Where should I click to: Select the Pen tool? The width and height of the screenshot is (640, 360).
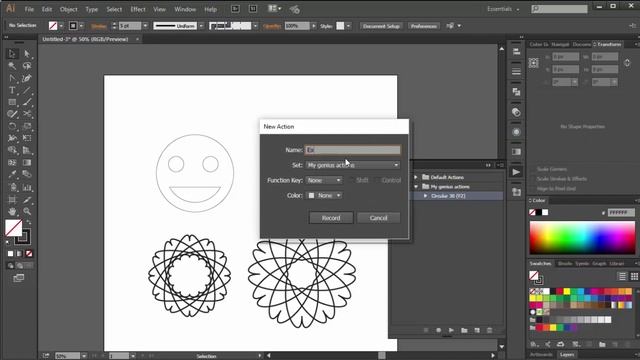pyautogui.click(x=12, y=78)
